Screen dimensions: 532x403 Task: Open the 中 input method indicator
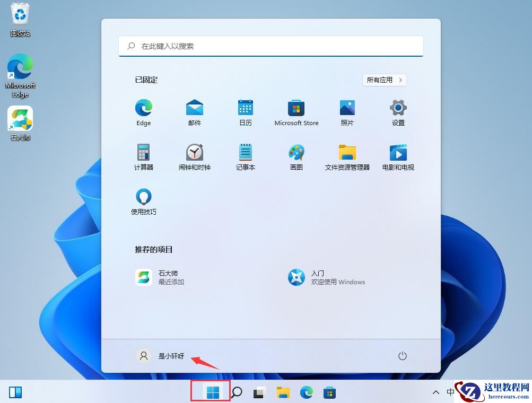click(450, 392)
